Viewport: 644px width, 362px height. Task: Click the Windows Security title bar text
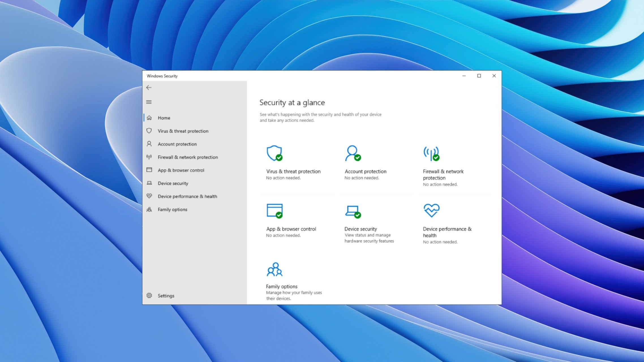tap(162, 76)
